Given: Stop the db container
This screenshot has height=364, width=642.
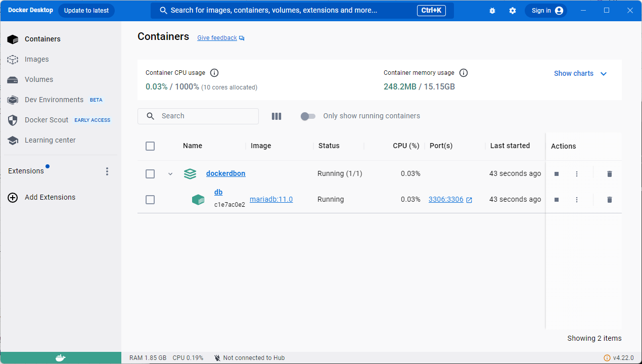Looking at the screenshot, I should point(557,200).
